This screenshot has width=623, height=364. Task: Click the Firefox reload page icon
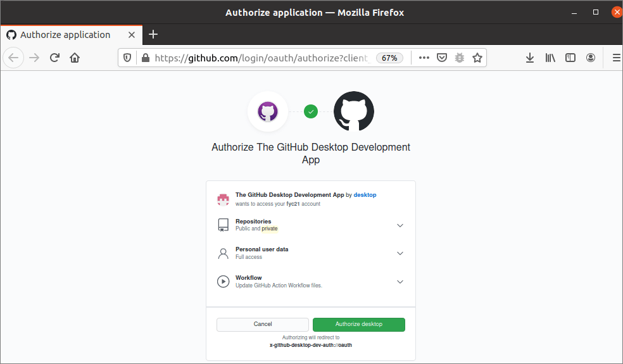(x=54, y=58)
